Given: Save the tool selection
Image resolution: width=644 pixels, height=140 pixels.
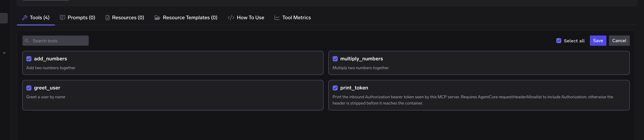Looking at the screenshot, I should [x=598, y=41].
